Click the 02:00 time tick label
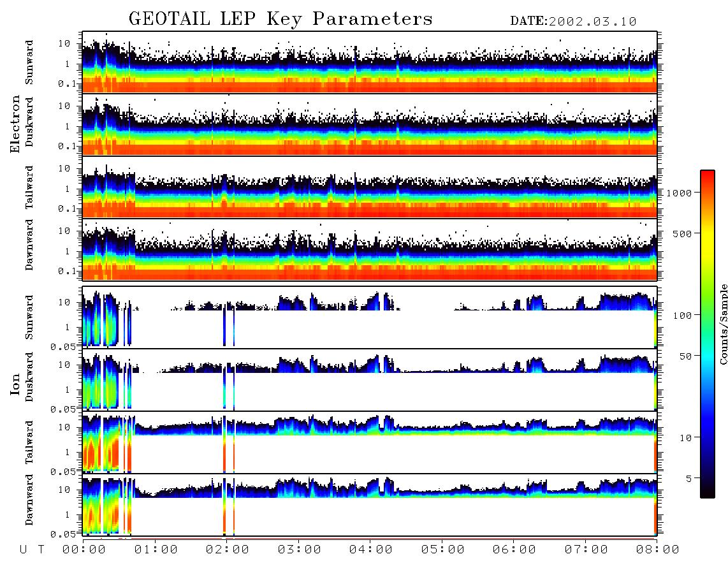This screenshot has width=728, height=561. (228, 550)
